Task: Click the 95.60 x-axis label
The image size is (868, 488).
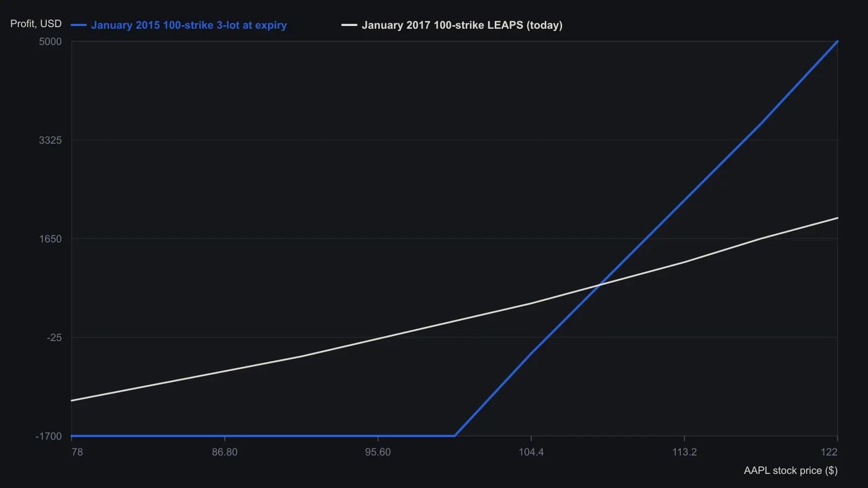Action: click(378, 452)
